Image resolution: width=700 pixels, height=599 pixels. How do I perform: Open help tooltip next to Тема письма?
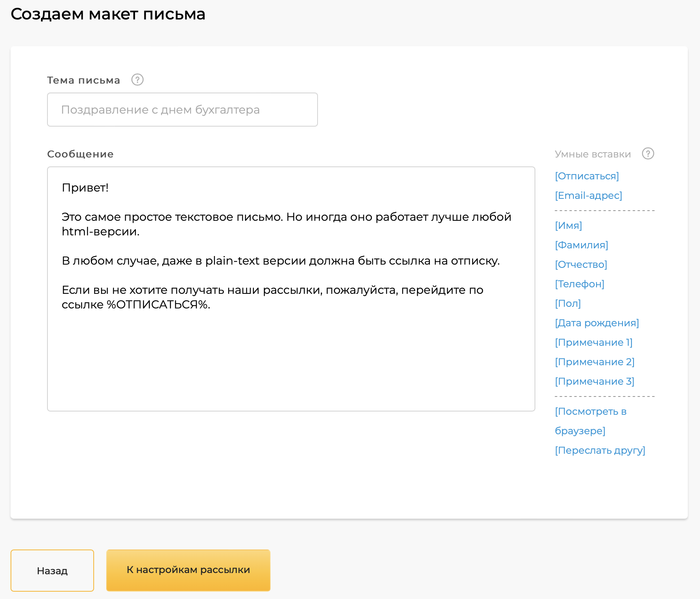137,80
